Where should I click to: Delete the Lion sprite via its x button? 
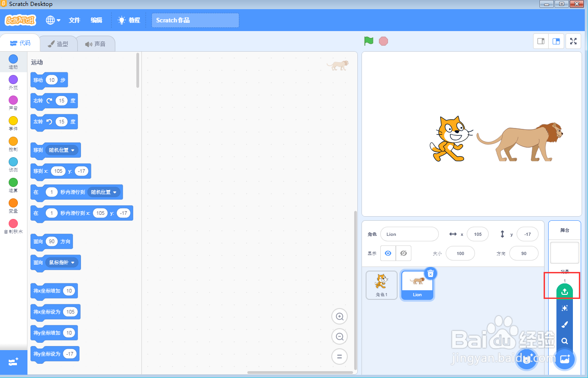(430, 273)
